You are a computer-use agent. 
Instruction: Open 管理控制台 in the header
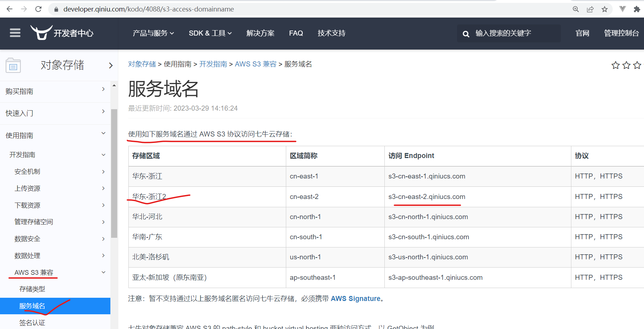pyautogui.click(x=621, y=33)
